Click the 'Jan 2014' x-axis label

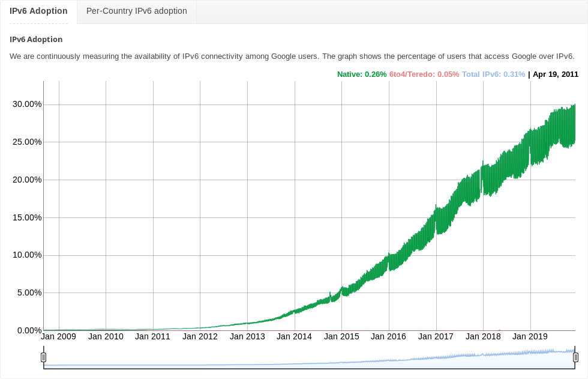coord(295,336)
